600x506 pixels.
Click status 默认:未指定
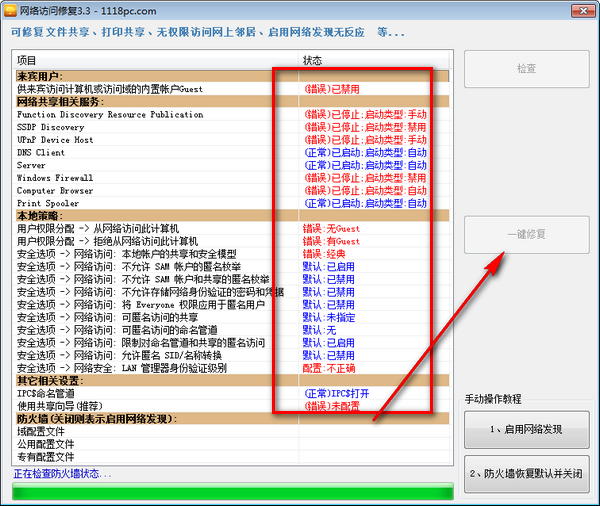click(x=329, y=318)
